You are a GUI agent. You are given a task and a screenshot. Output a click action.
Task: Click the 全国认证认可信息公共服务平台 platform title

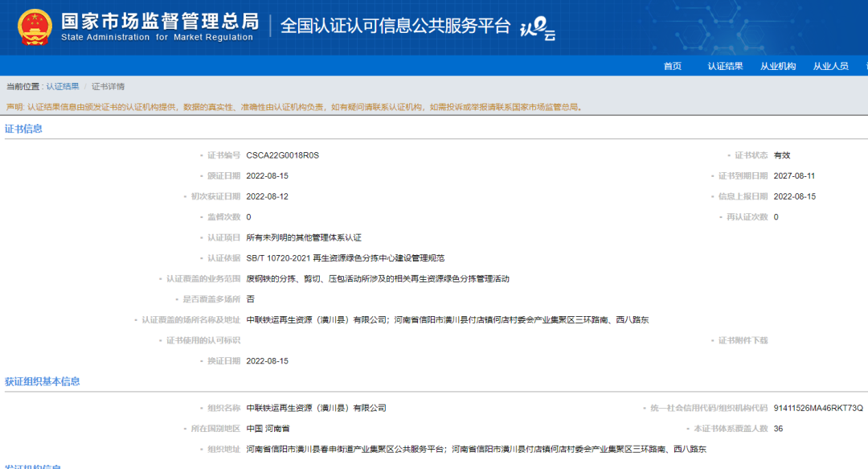click(395, 26)
